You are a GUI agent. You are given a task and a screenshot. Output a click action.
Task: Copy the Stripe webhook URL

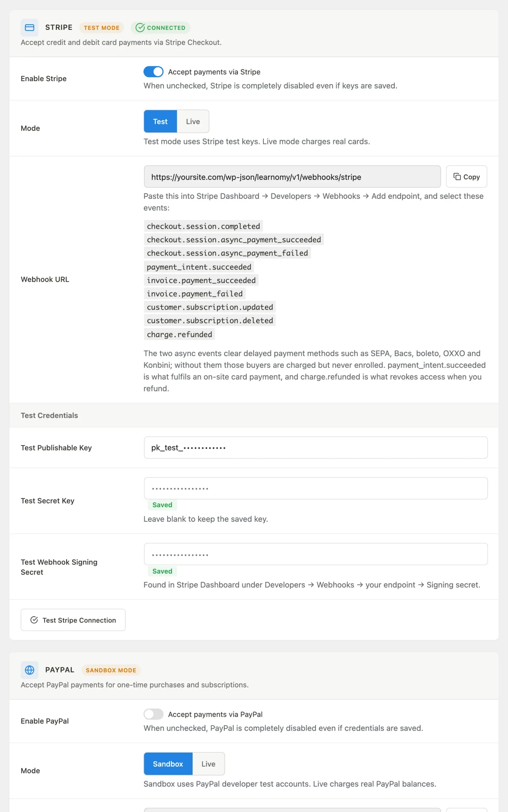point(466,176)
